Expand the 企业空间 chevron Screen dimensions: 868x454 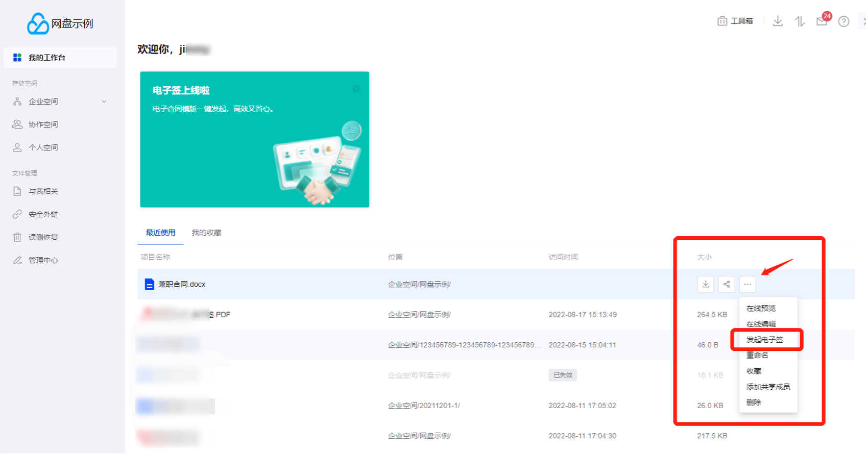[104, 102]
